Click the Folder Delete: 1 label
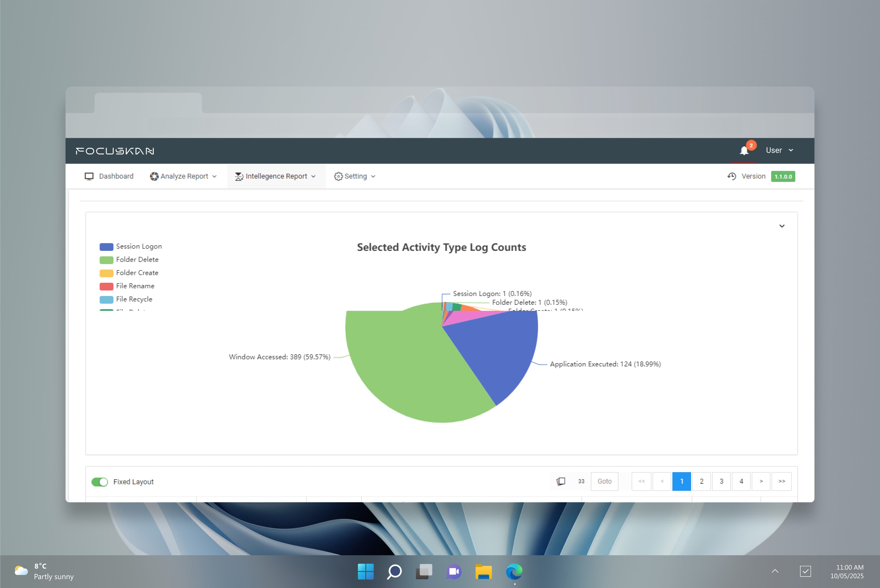880x588 pixels. click(x=529, y=302)
